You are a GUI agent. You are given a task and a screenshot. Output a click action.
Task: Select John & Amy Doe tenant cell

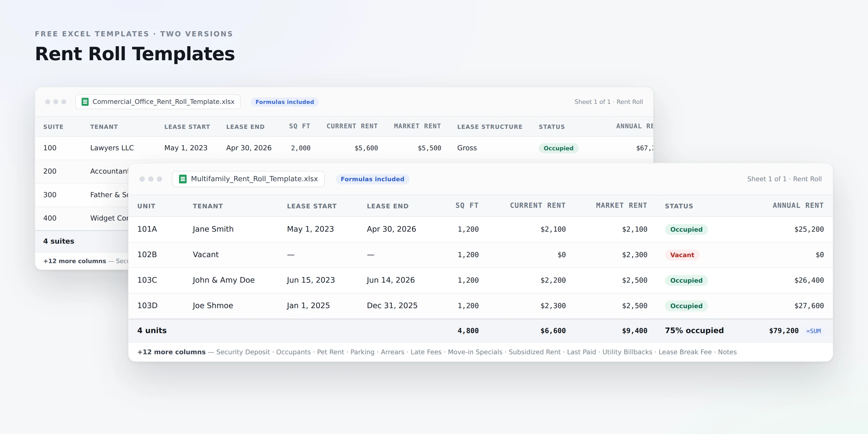point(224,280)
